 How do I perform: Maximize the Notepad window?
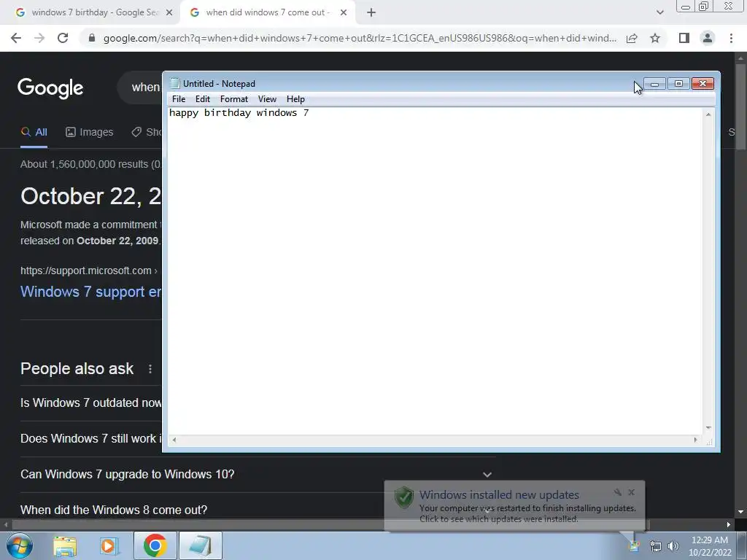(678, 85)
